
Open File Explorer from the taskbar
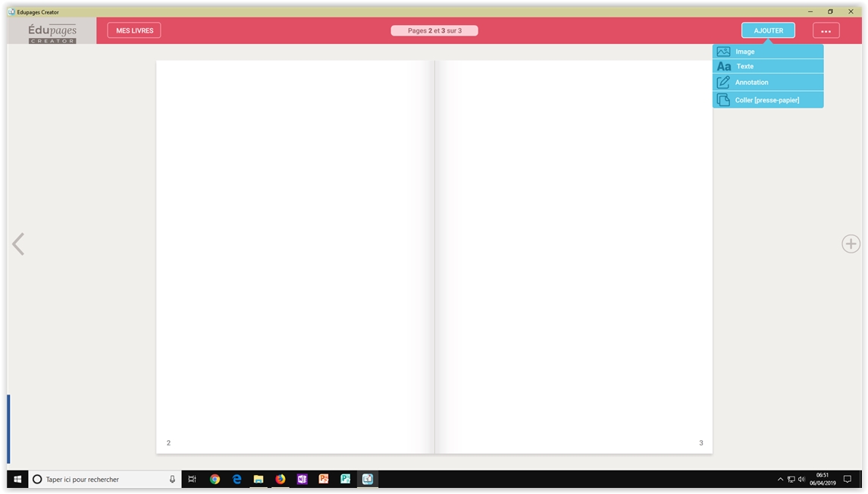click(259, 480)
